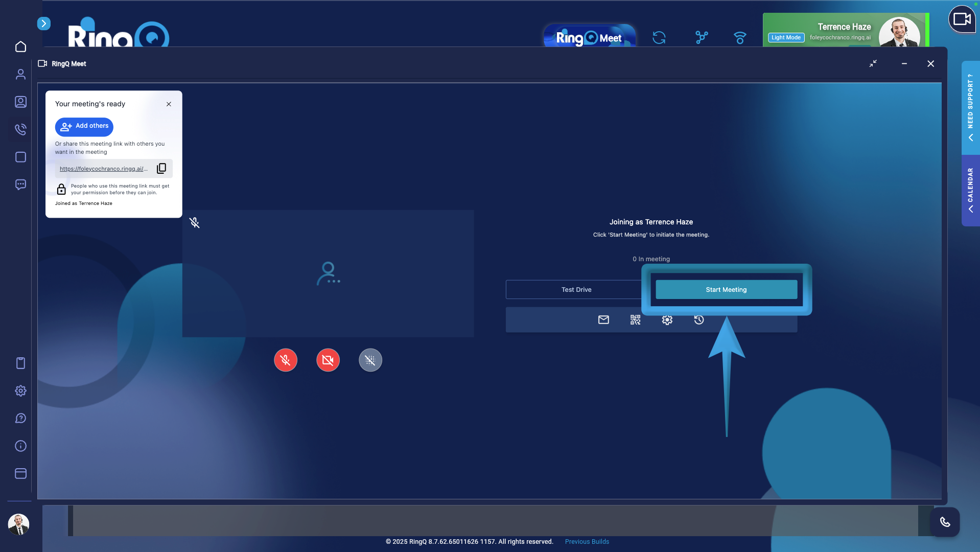Click the Start Meeting button
This screenshot has width=980, height=552.
point(726,290)
